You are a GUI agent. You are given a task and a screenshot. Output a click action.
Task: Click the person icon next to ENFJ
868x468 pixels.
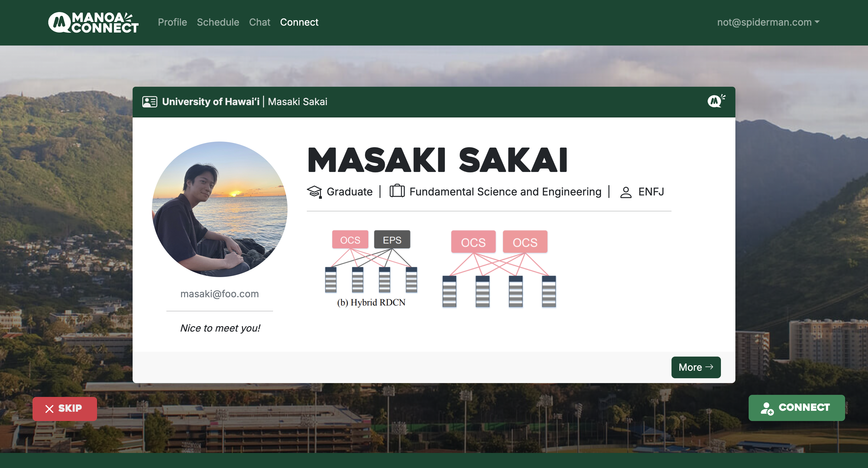[x=626, y=192]
